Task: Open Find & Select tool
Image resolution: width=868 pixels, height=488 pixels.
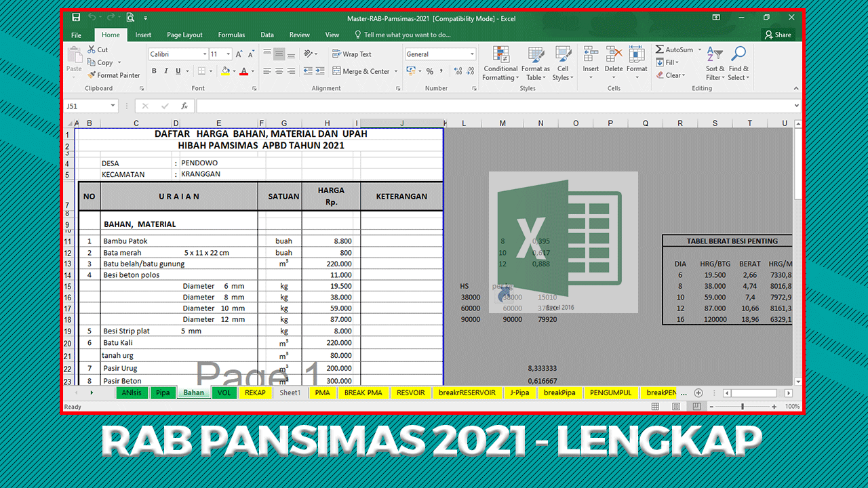Action: (x=738, y=64)
